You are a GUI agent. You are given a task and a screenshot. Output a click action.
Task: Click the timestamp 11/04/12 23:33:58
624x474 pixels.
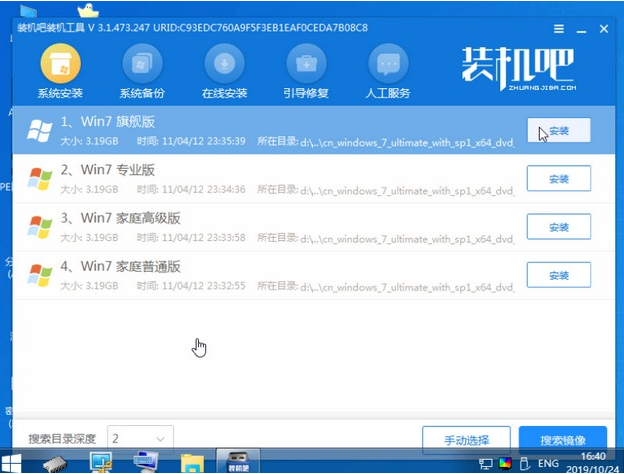203,238
